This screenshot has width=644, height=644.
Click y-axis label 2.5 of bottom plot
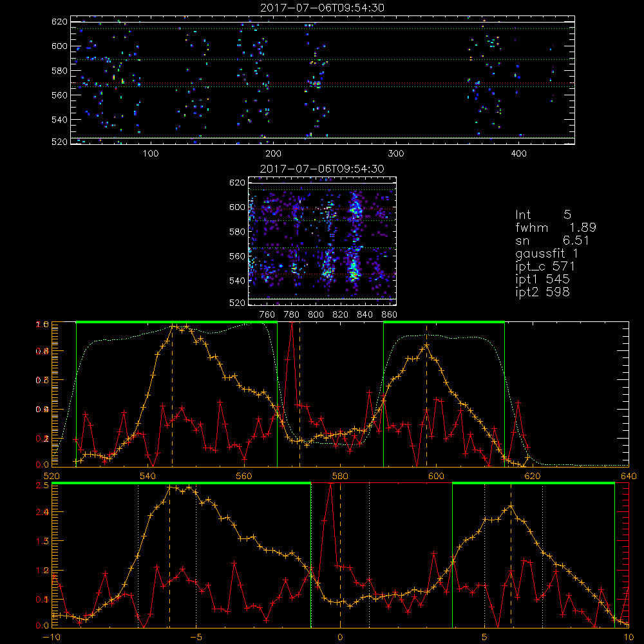(x=43, y=485)
